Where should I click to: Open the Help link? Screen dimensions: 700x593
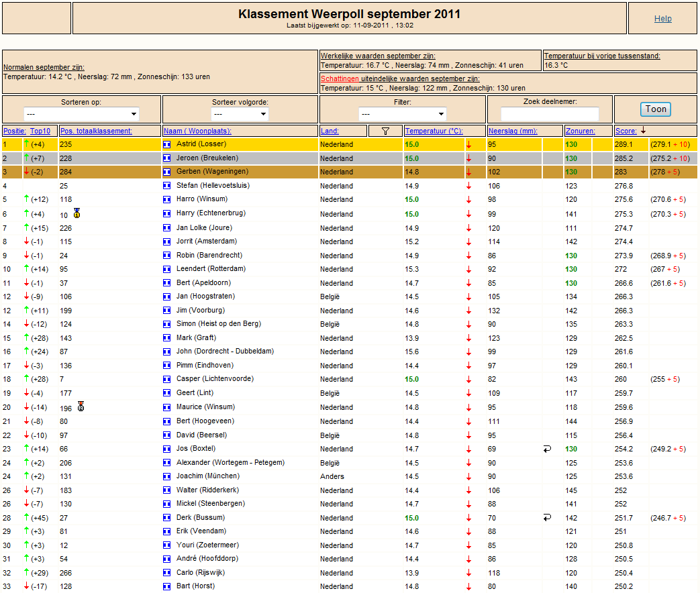click(x=662, y=19)
